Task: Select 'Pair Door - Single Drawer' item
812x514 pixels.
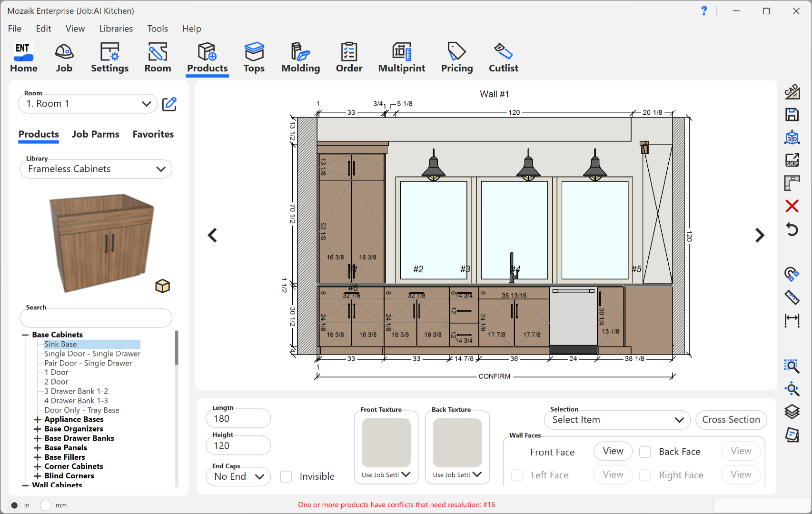Action: pyautogui.click(x=88, y=363)
